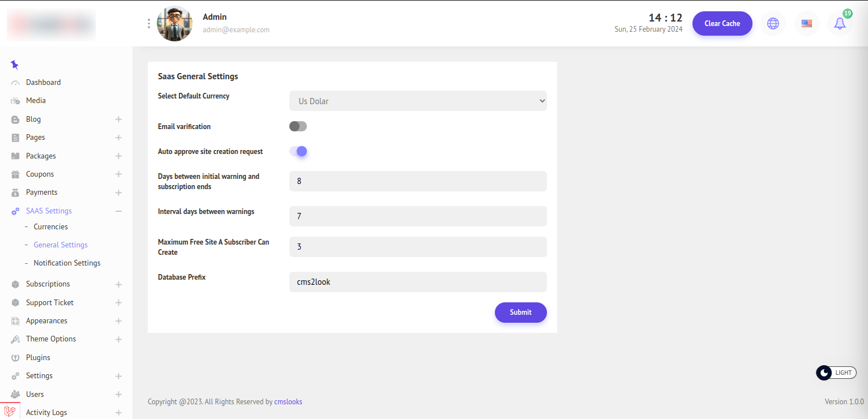Click the pin icon in sidebar
Image resolution: width=868 pixels, height=419 pixels.
[15, 65]
